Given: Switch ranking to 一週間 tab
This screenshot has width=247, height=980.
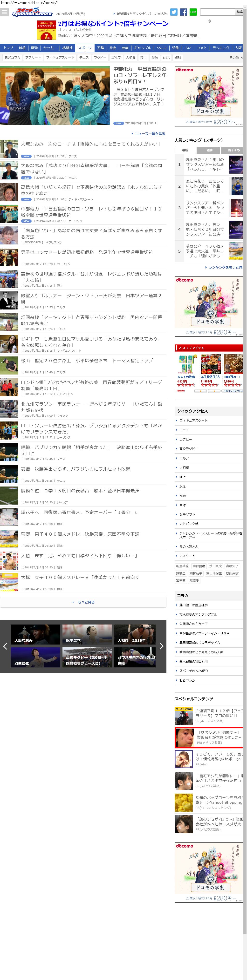Looking at the screenshot, I should pyautogui.click(x=208, y=150).
